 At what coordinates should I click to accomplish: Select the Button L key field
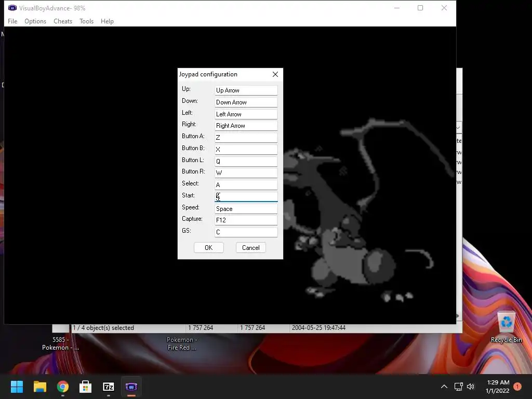(246, 161)
